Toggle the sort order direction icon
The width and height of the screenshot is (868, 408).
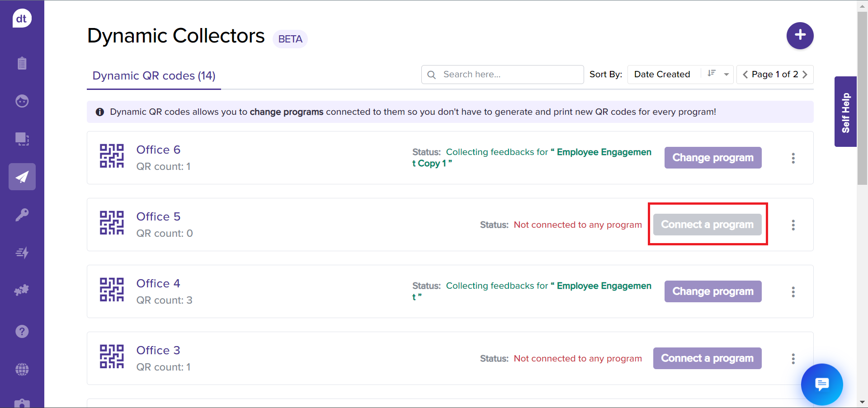(x=712, y=74)
